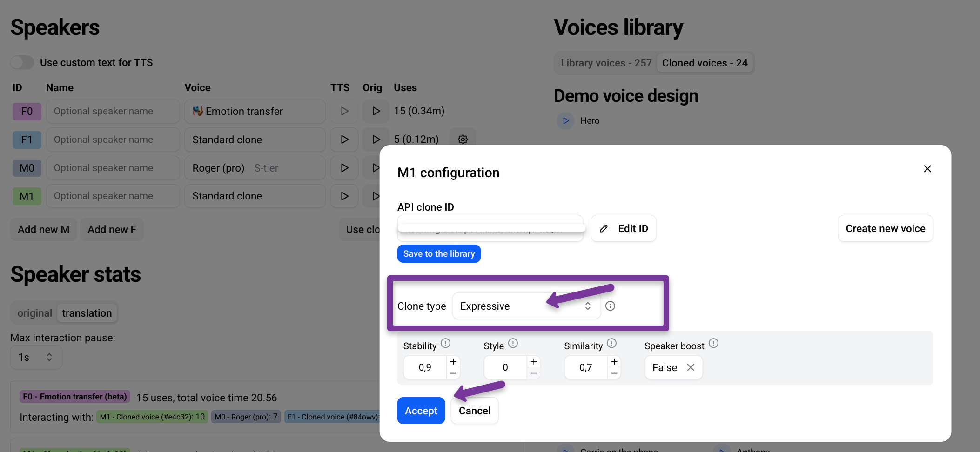Switch to Library voices tab
The width and height of the screenshot is (980, 452).
point(606,63)
